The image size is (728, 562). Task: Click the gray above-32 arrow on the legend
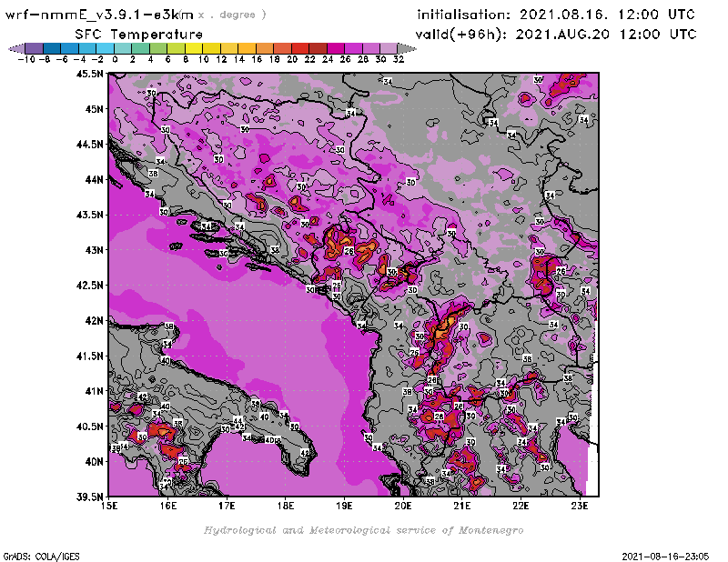coord(406,48)
